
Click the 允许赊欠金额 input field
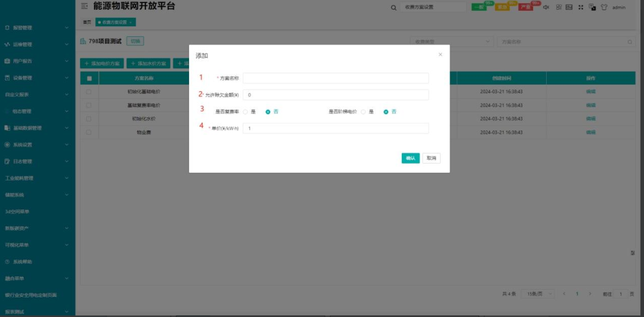(336, 95)
